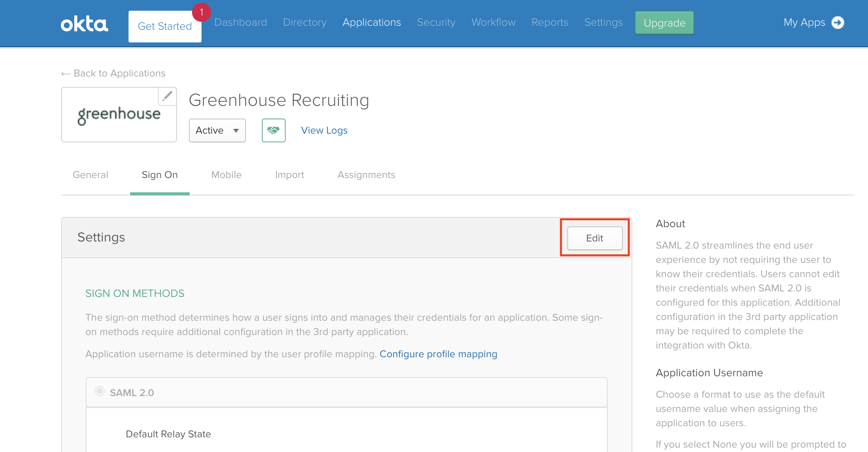Image resolution: width=868 pixels, height=452 pixels.
Task: Open the View Logs link
Action: (324, 130)
